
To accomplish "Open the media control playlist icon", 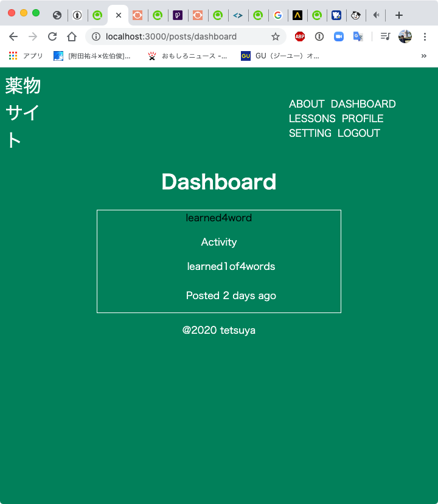I will (385, 36).
